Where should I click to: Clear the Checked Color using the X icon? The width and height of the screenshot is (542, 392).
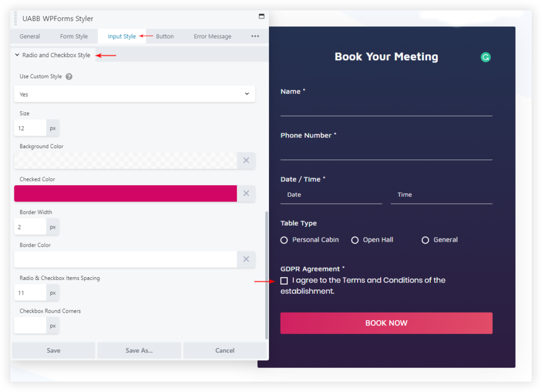(x=246, y=193)
